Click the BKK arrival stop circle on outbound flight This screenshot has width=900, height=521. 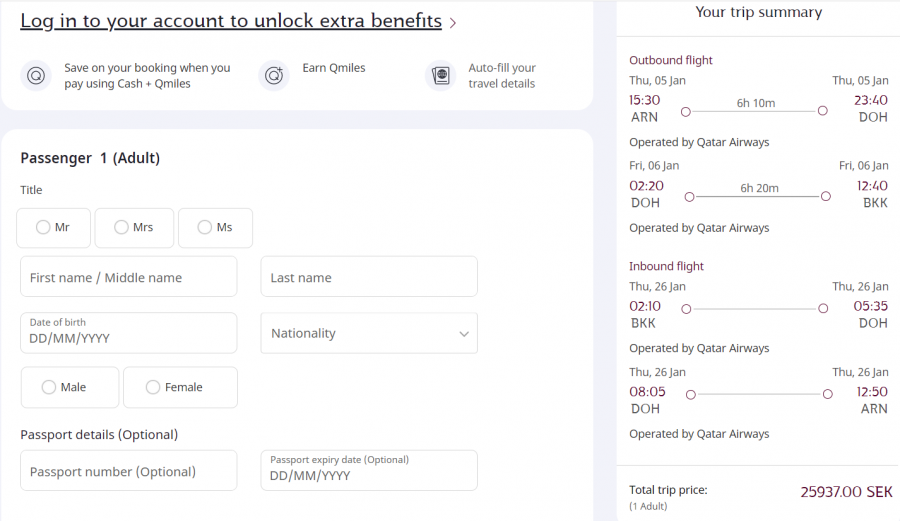tap(825, 197)
